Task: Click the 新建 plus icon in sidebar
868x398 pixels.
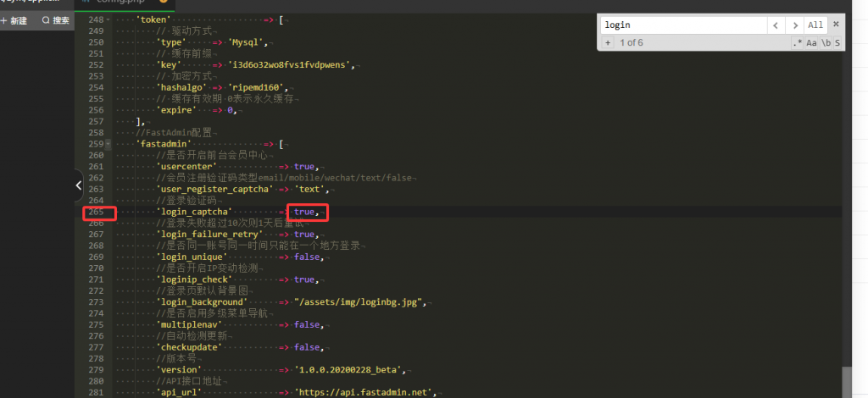Action: pyautogui.click(x=4, y=20)
